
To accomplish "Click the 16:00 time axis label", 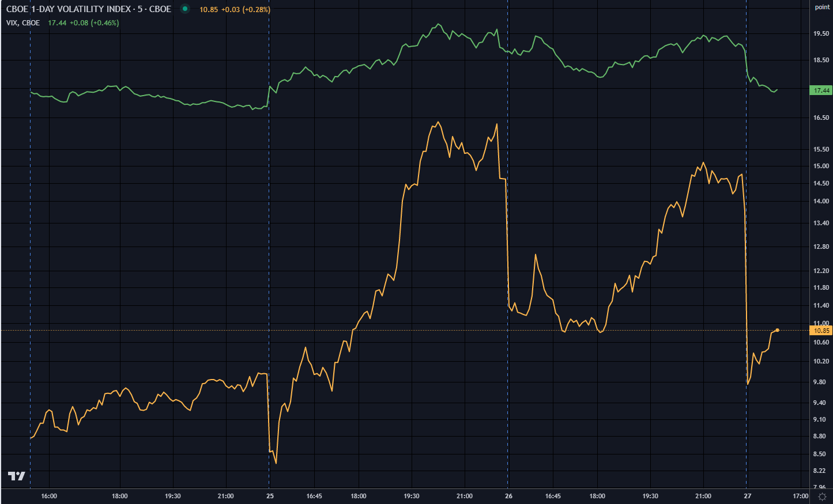I will tap(49, 496).
